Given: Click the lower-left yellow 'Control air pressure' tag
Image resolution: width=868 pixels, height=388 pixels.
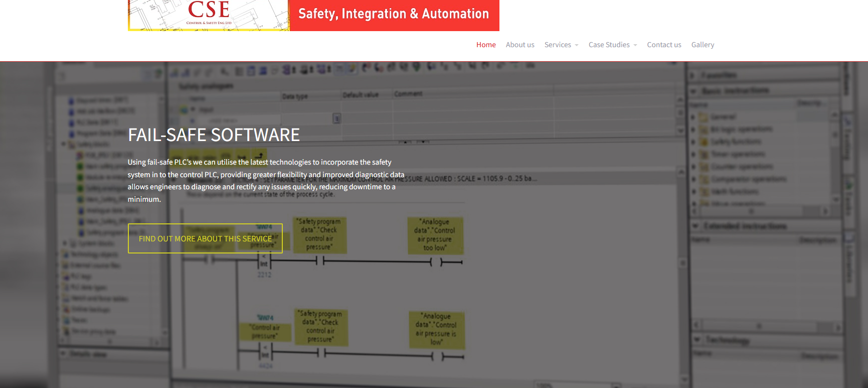Looking at the screenshot, I should click(265, 331).
